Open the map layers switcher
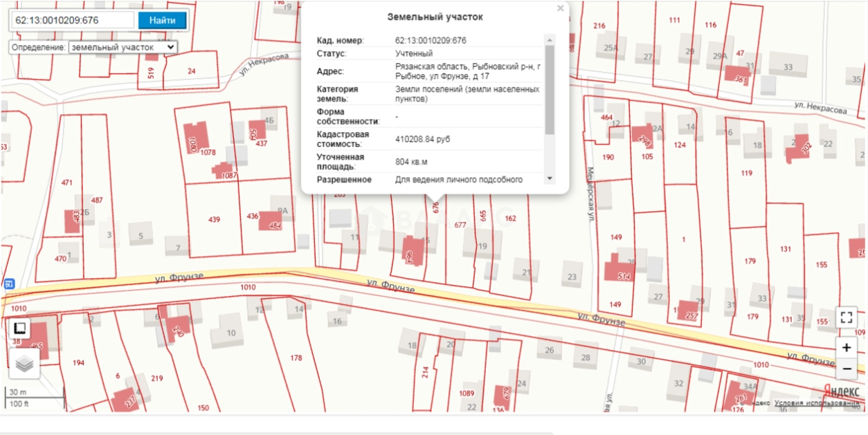This screenshot has height=435, width=868. [24, 362]
